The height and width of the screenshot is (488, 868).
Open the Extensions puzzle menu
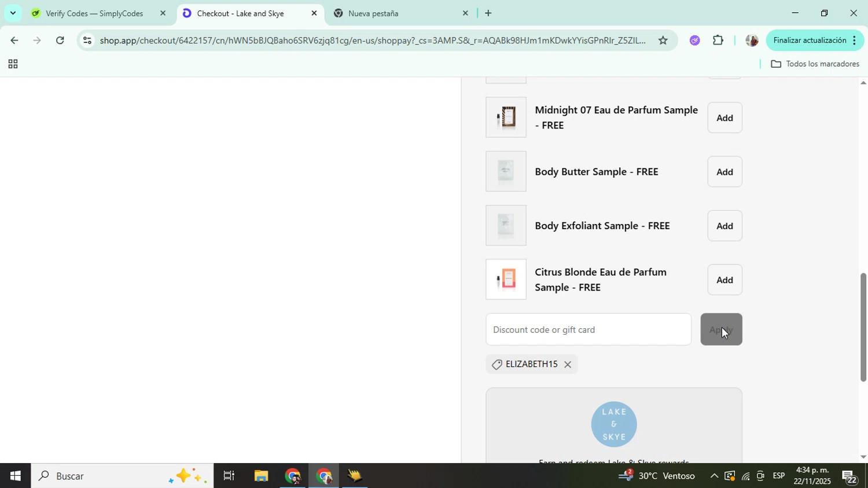718,41
